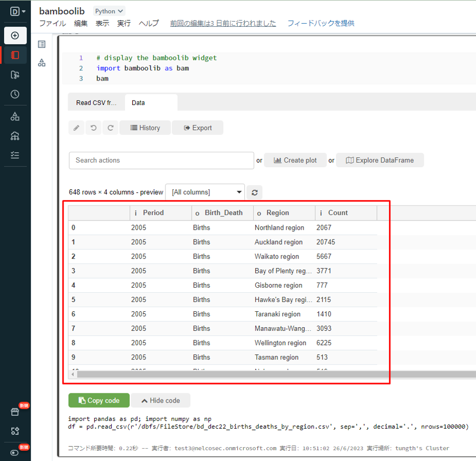The image size is (476, 461).
Task: Click the create new (plus) sidebar icon
Action: pyautogui.click(x=15, y=35)
